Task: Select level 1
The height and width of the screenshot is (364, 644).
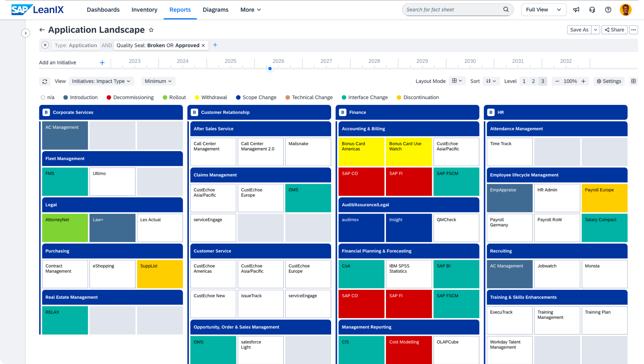Action: [524, 81]
